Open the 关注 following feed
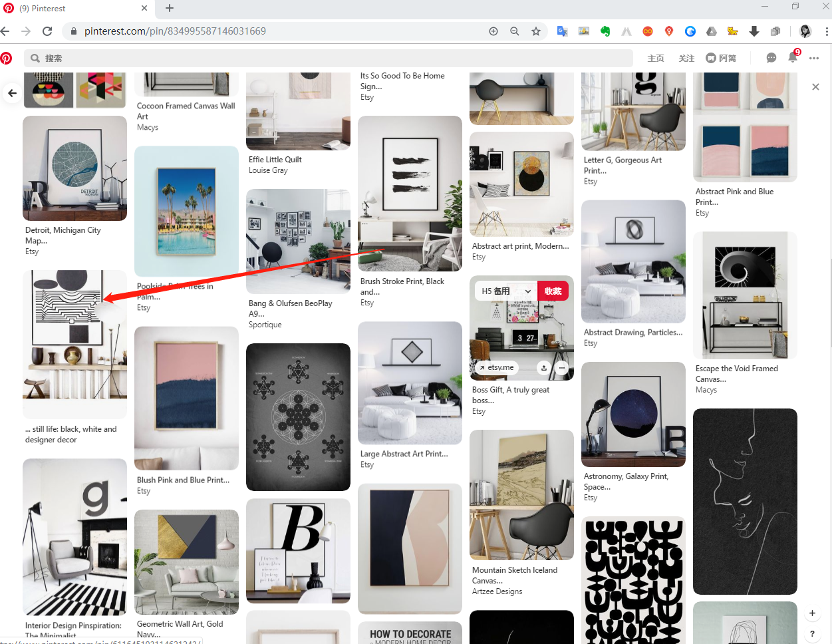Viewport: 832px width, 644px height. (x=686, y=59)
